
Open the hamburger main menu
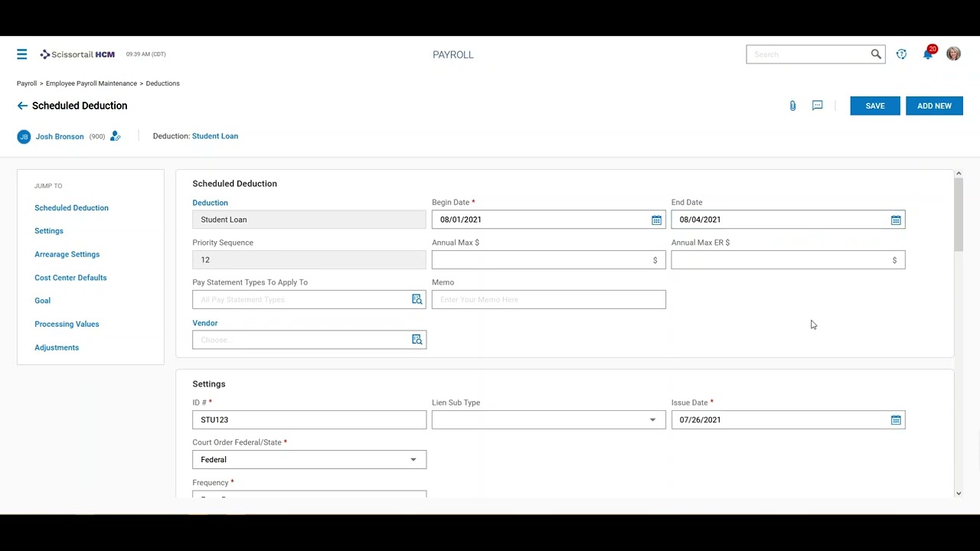pyautogui.click(x=21, y=54)
